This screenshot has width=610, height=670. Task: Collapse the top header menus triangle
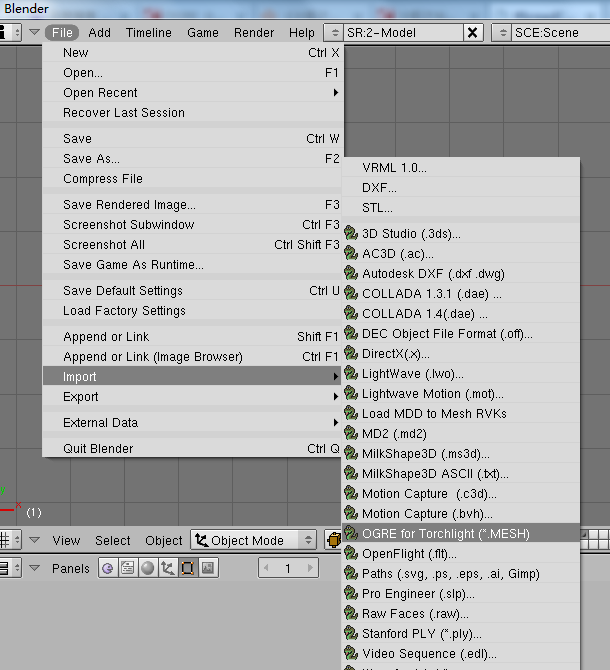(x=34, y=32)
